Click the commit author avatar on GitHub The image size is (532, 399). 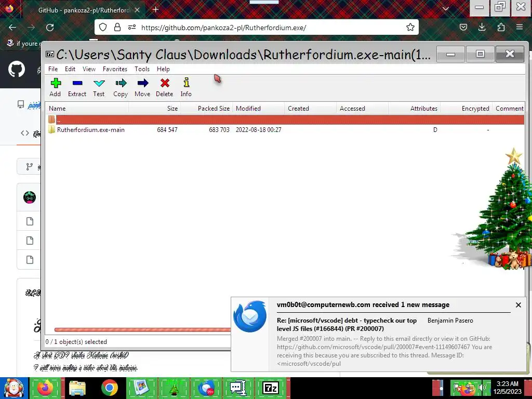tap(30, 197)
